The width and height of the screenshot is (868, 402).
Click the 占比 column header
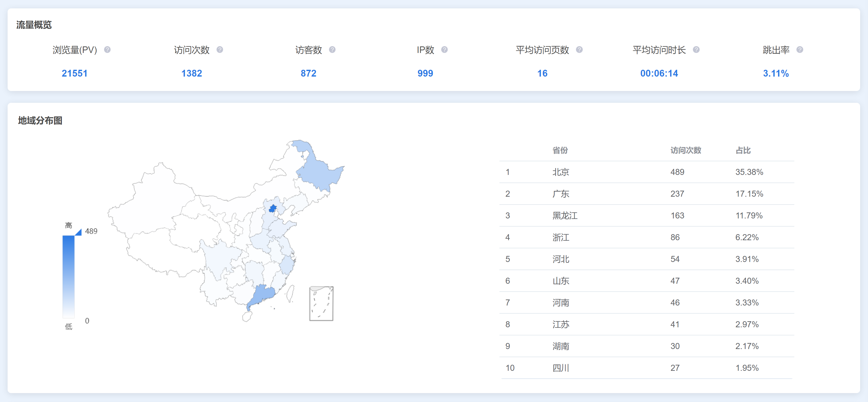tap(743, 150)
